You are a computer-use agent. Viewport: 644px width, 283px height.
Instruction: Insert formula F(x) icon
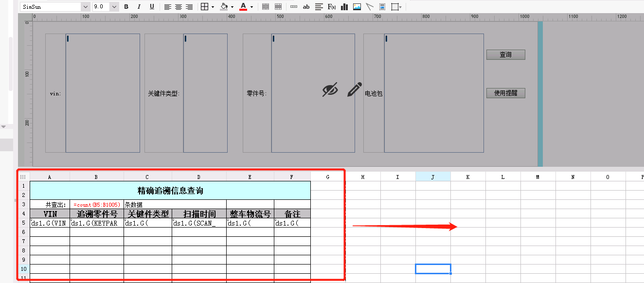(x=332, y=7)
